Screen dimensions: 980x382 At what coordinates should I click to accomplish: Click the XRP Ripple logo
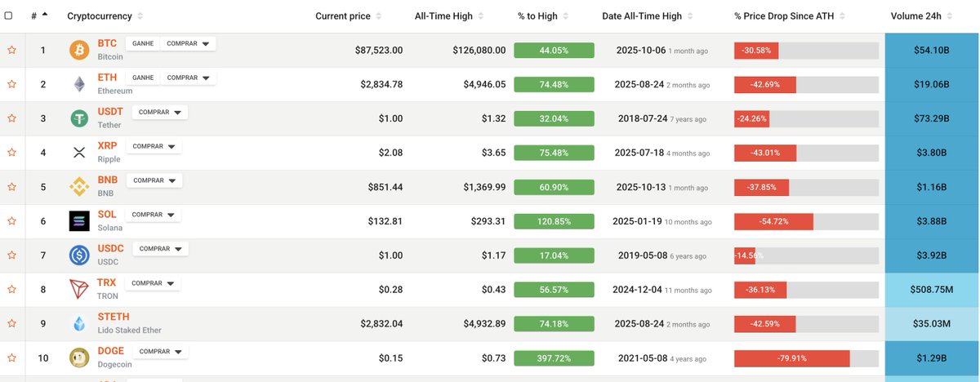(79, 153)
